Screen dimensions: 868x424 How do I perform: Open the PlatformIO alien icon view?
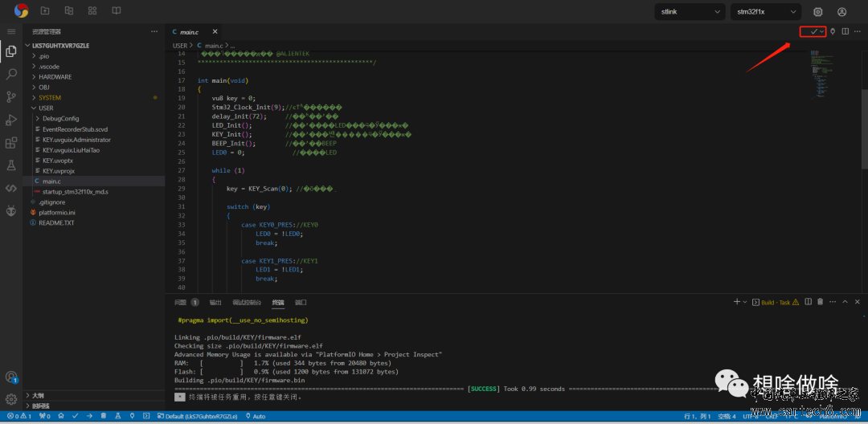click(11, 210)
